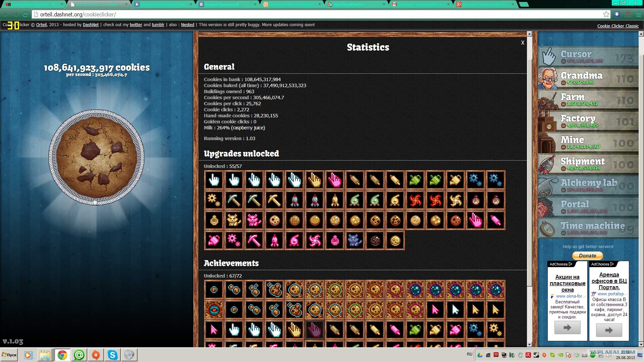Viewport: 644px width, 362px height.
Task: Follow the twitter link
Action: click(136, 25)
